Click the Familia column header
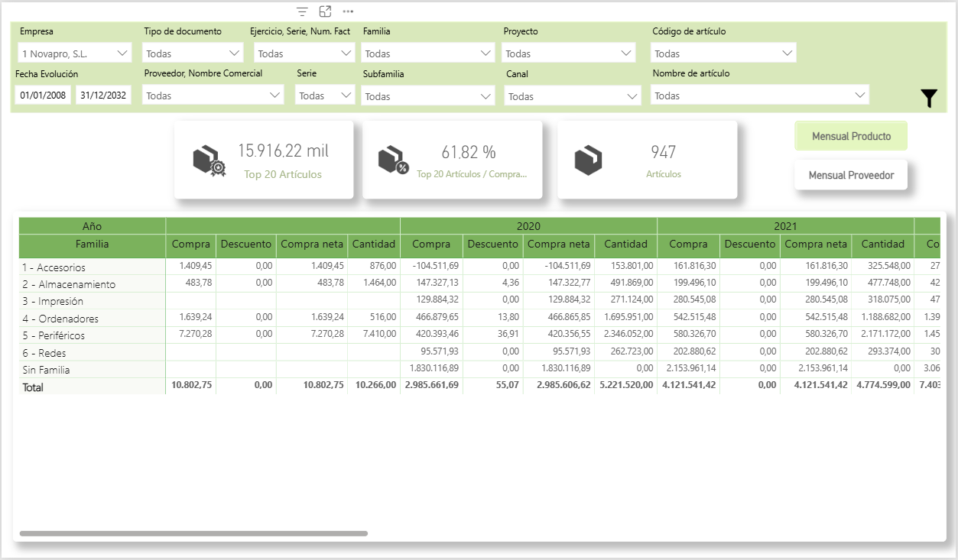Image resolution: width=958 pixels, height=560 pixels. click(x=92, y=244)
